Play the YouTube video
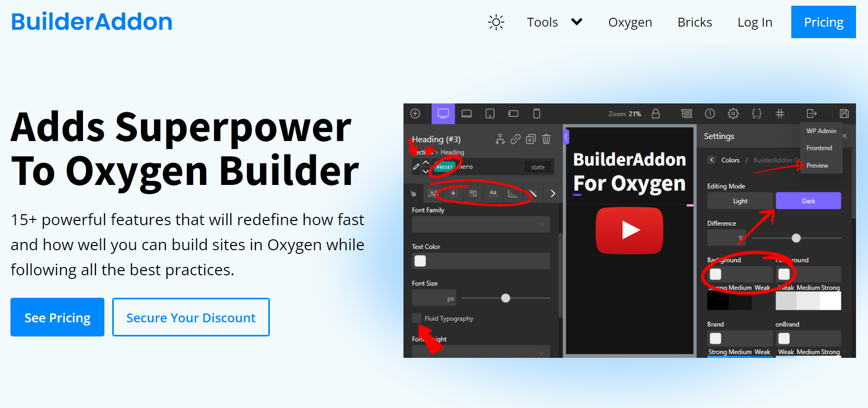Image resolution: width=868 pixels, height=408 pixels. [629, 230]
